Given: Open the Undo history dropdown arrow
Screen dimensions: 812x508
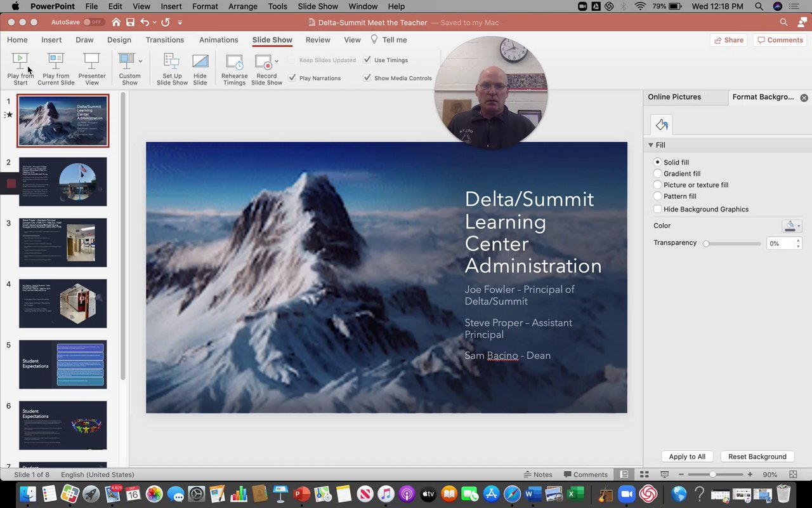Looking at the screenshot, I should [x=154, y=22].
